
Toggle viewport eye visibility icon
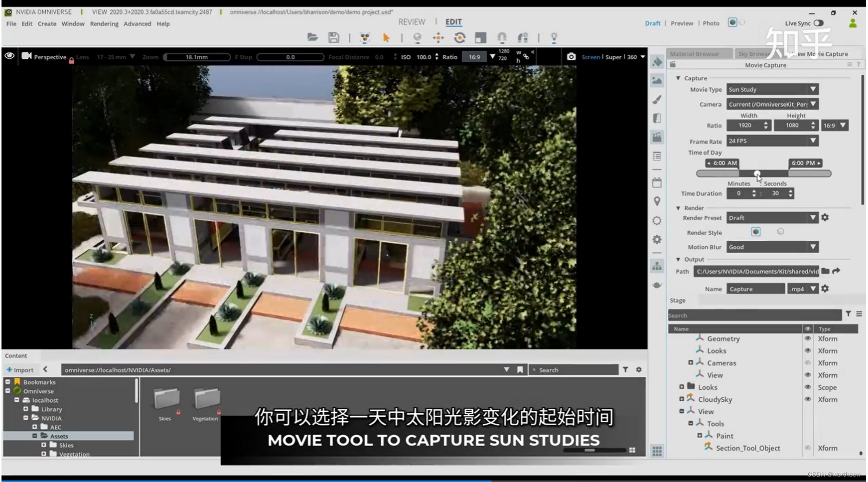pyautogui.click(x=9, y=56)
